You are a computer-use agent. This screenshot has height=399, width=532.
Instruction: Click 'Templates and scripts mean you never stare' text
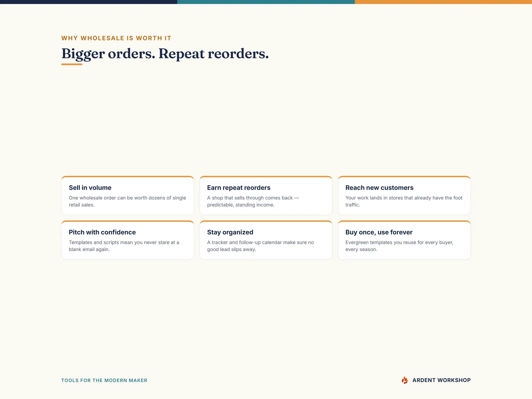[x=124, y=246]
